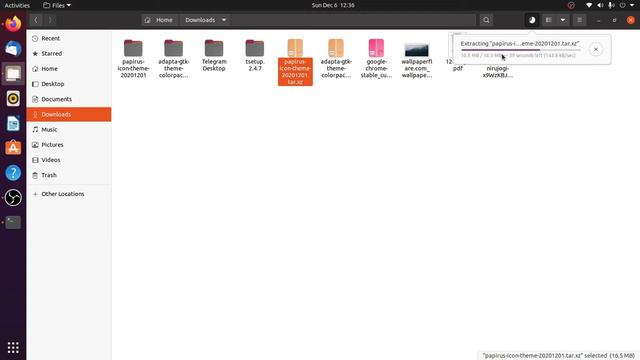
Task: Click the red tray indicator icon
Action: pyautogui.click(x=571, y=5)
